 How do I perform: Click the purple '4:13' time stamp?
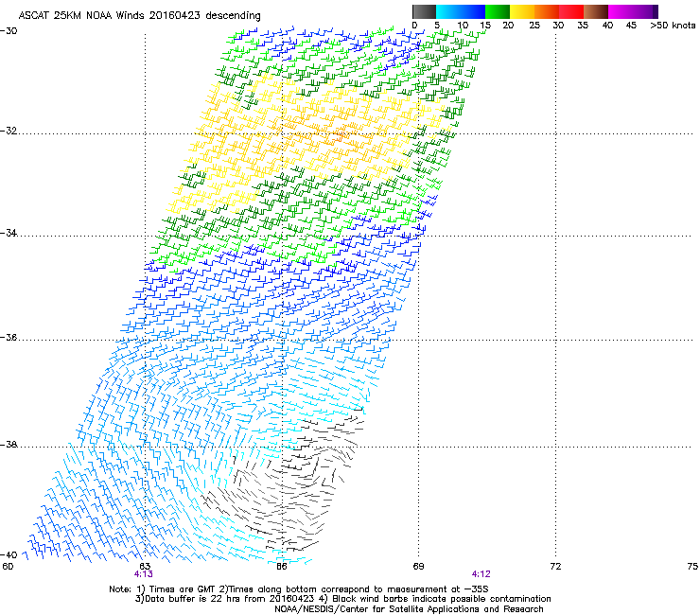pyautogui.click(x=143, y=574)
